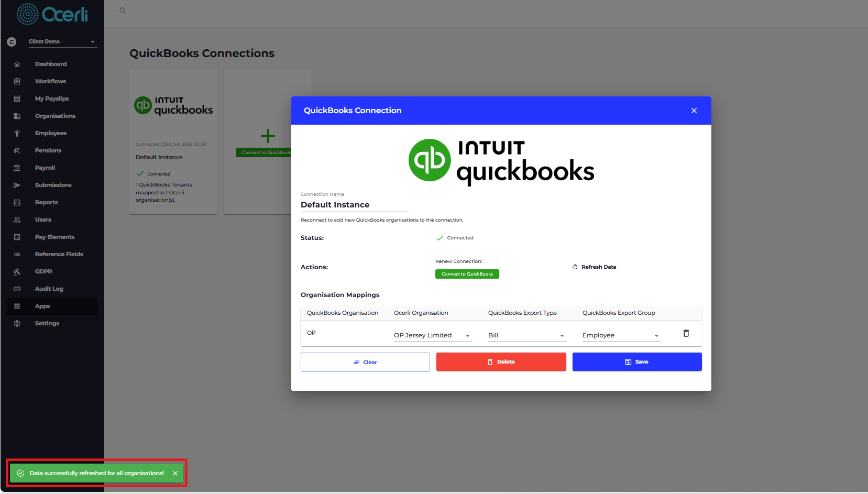Click the My Payslips sidebar icon
Screen dimensions: 868x494
click(17, 98)
